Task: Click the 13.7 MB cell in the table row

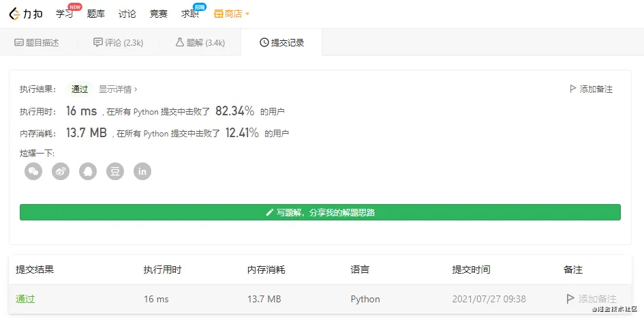Action: point(264,299)
